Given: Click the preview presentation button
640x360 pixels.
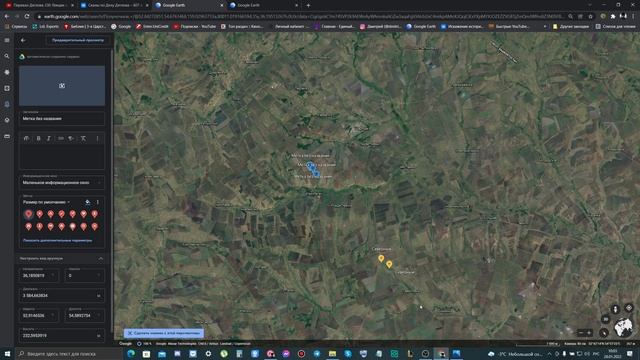Looking at the screenshot, I should coord(78,40).
